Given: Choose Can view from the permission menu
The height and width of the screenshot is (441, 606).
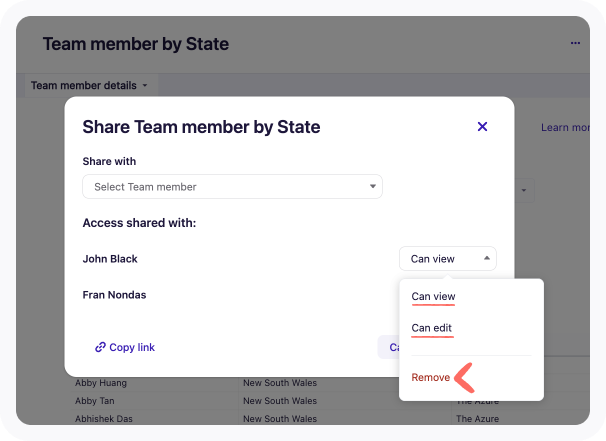Looking at the screenshot, I should (433, 296).
